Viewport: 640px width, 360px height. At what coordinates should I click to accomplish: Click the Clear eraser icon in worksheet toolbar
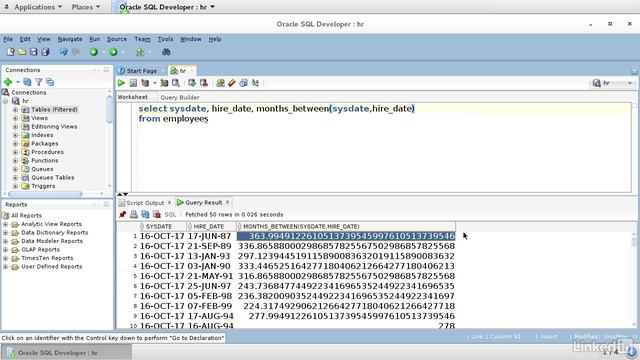tap(232, 83)
